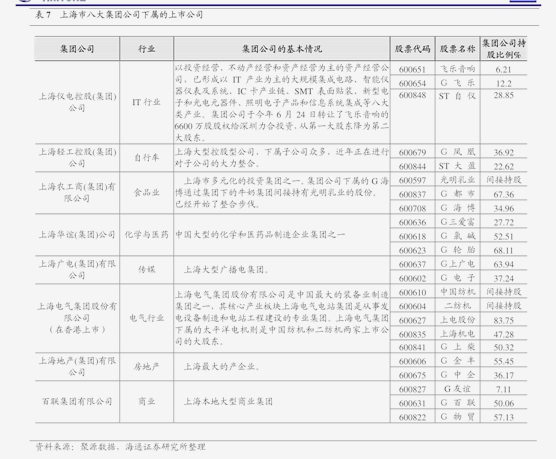The width and height of the screenshot is (556, 459).
Task: Click stock code 600708
Action: click(412, 208)
